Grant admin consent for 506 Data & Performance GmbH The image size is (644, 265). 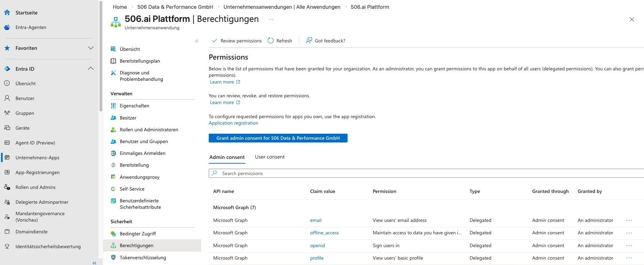point(278,138)
